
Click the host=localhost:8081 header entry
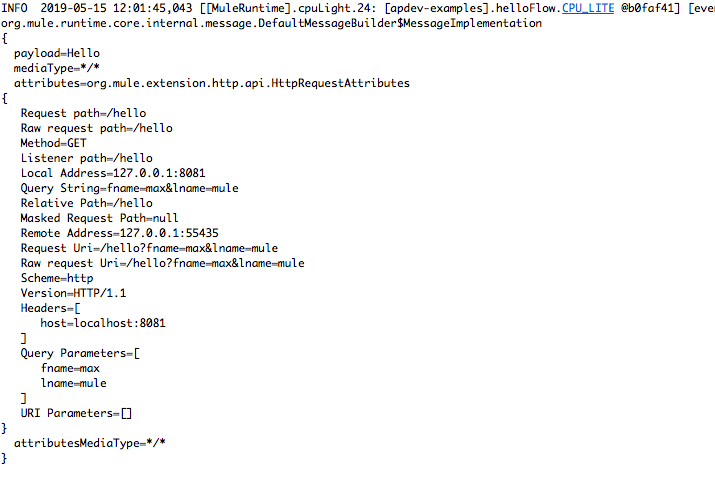click(x=103, y=323)
